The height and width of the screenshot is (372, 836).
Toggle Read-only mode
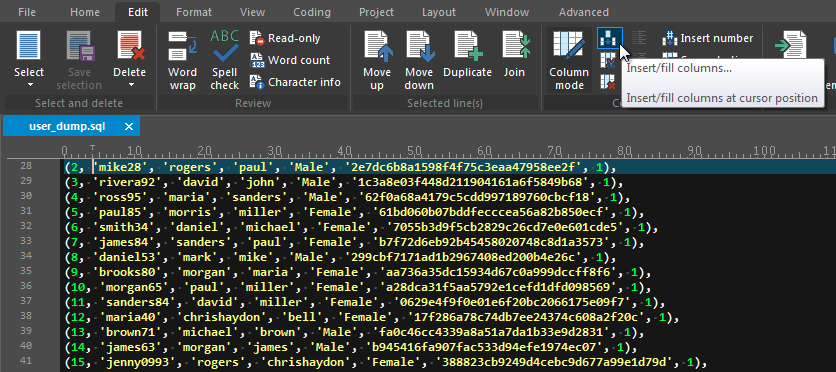(285, 38)
